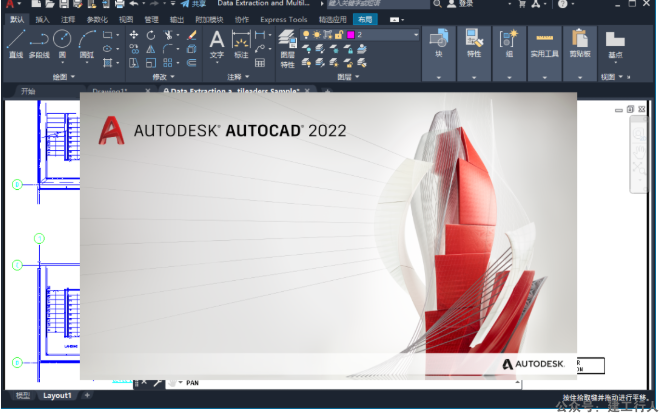
Task: Expand the Layers (图层) panel
Action: (x=348, y=76)
